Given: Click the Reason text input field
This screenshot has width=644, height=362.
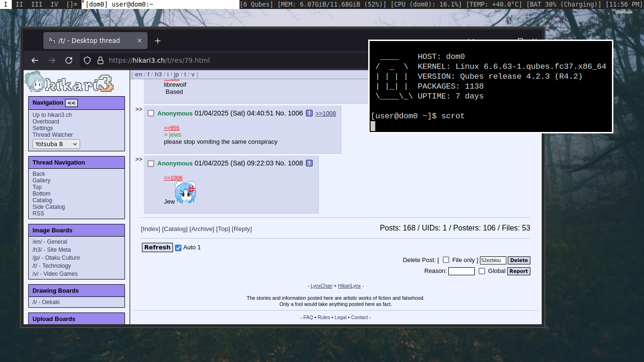Looking at the screenshot, I should click(461, 271).
